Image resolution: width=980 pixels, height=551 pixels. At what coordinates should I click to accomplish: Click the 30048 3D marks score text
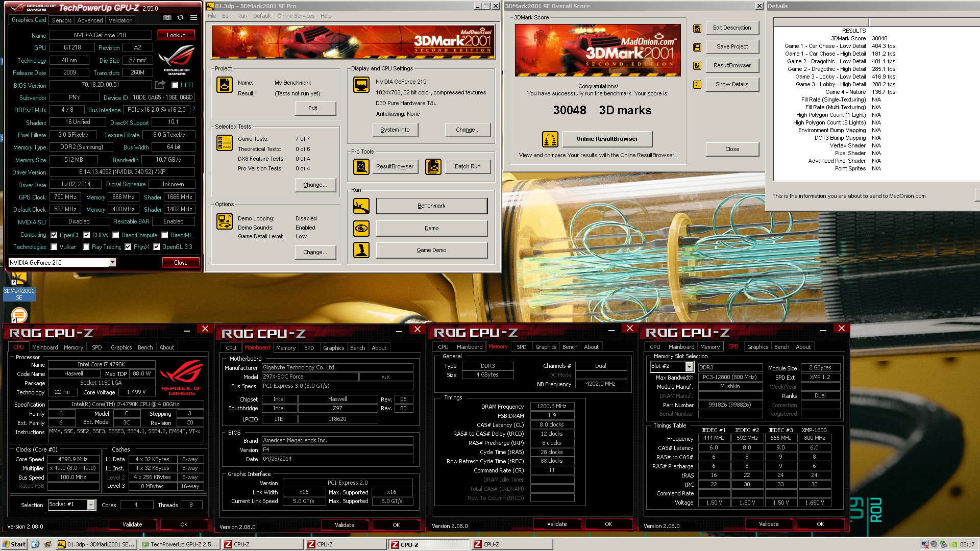[x=602, y=110]
